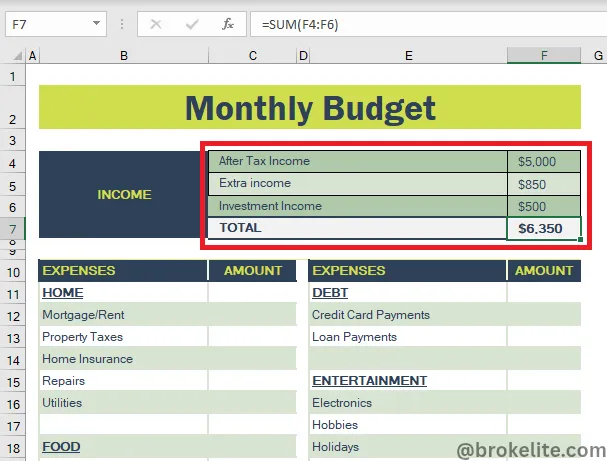Click the Monthly Budget title cell

click(310, 107)
